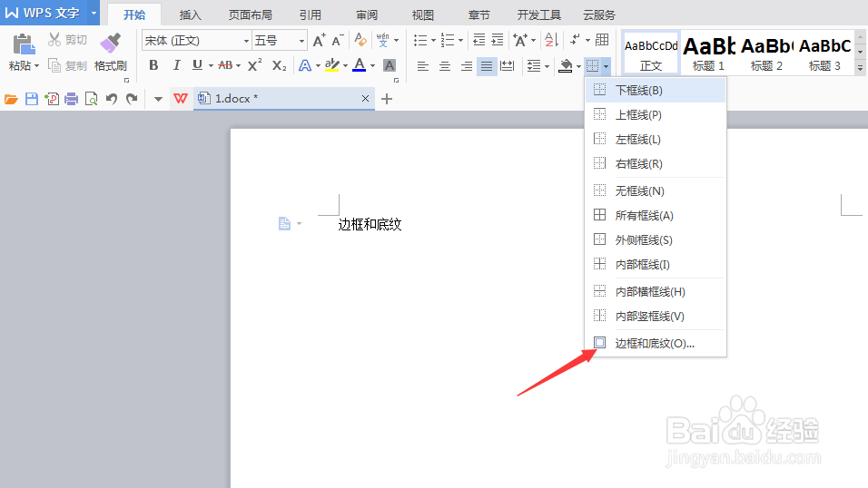Click the Copy (复制) button
The image size is (868, 488).
pyautogui.click(x=67, y=66)
